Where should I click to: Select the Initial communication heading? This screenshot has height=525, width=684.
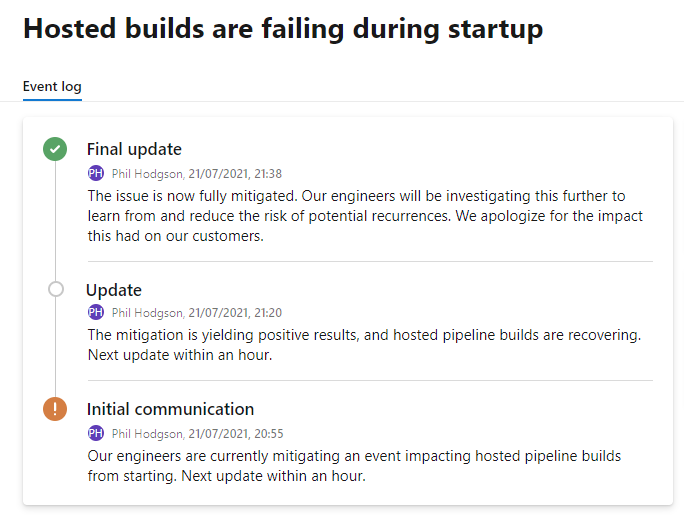pos(171,409)
